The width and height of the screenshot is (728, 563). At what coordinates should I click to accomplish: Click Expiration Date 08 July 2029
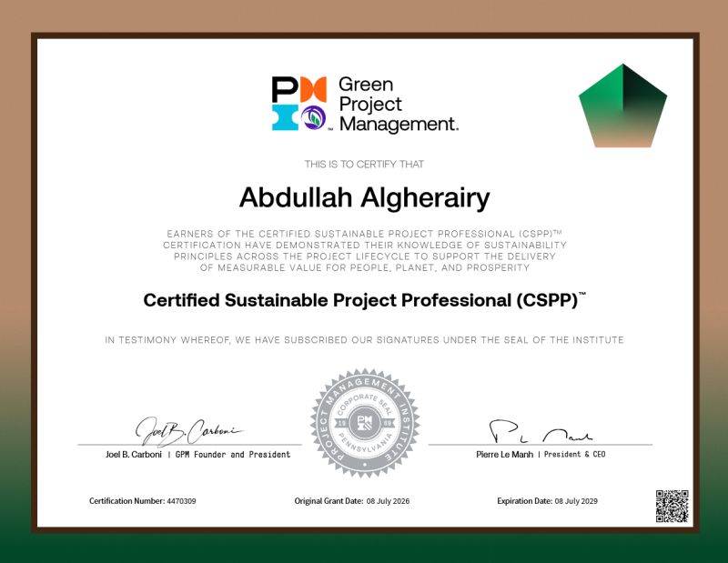[x=548, y=501]
